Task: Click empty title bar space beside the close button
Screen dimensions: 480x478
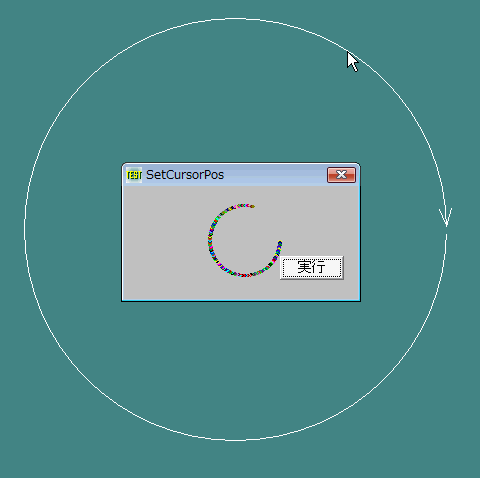Action: click(x=275, y=175)
